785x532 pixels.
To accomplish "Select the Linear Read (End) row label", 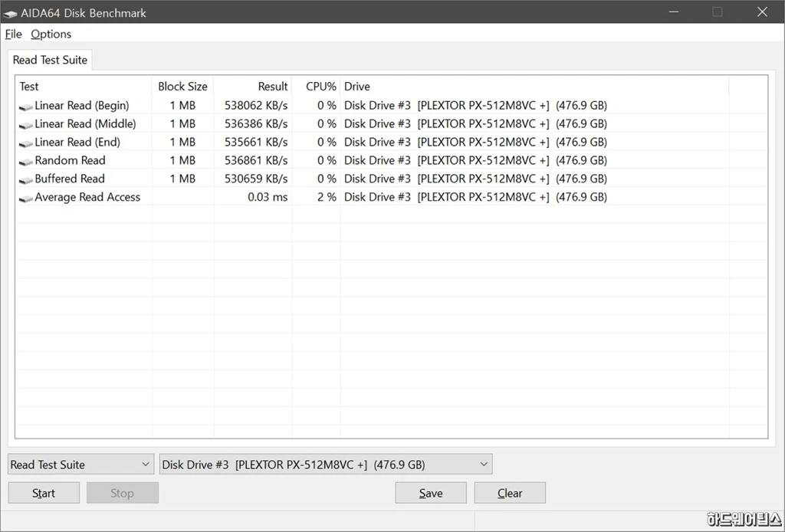I will coord(77,142).
